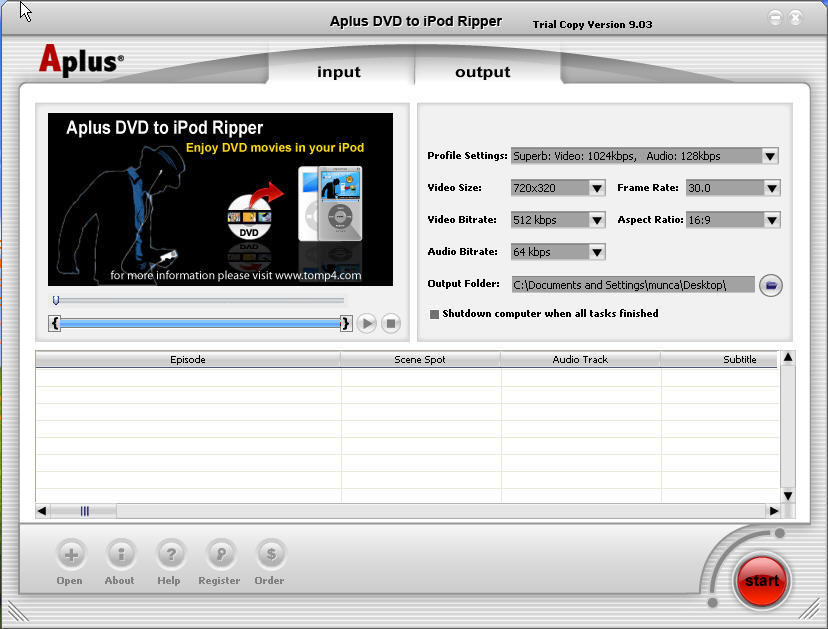Screen dimensions: 828x629
Task: Click the right brace trim end marker
Action: tap(345, 323)
